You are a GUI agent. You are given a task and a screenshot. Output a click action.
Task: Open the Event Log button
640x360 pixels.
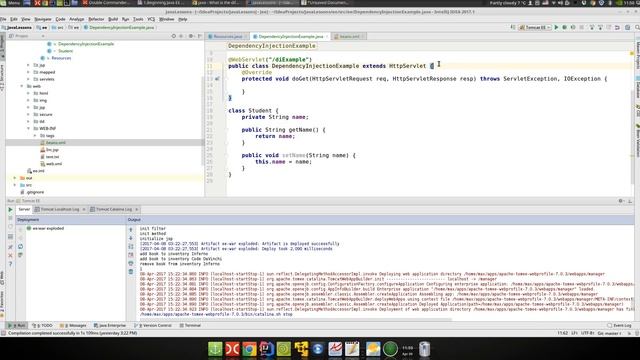(x=619, y=325)
